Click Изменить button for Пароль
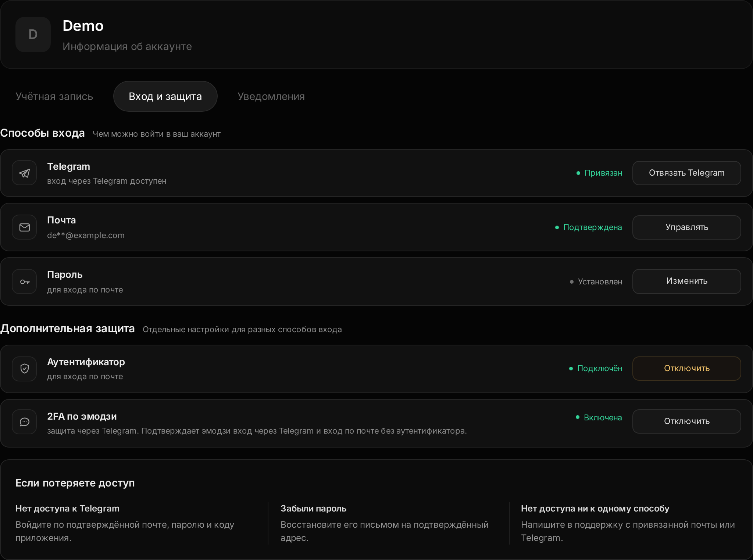This screenshot has width=753, height=560. pyautogui.click(x=686, y=281)
